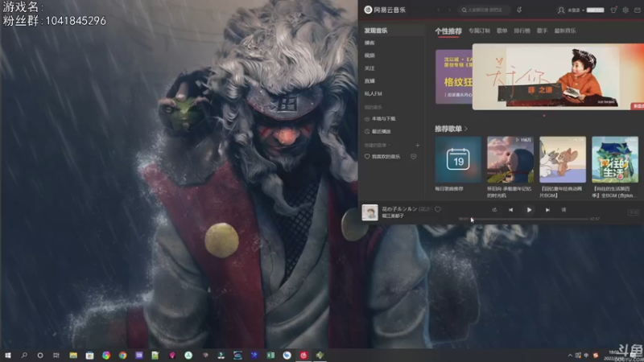Click the 怀旧向 playlist title text
Screen dimensions: 644x362
coord(510,192)
